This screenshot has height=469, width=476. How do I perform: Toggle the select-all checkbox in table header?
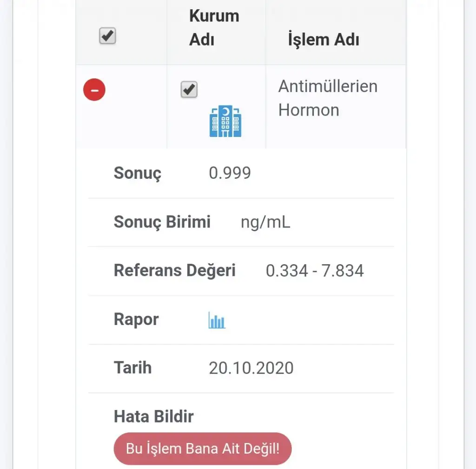pyautogui.click(x=107, y=36)
